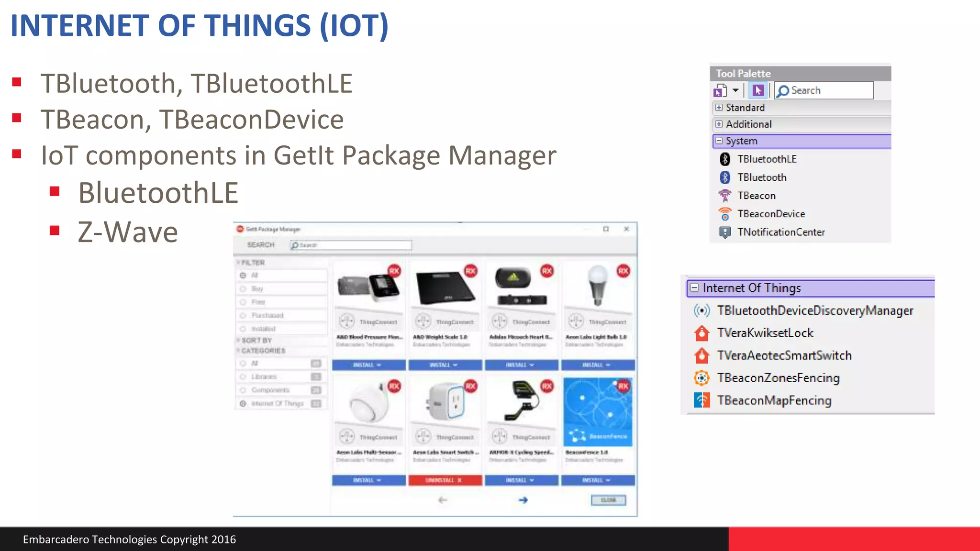The width and height of the screenshot is (980, 551).
Task: Click the TBeaconDevice component icon
Action: click(725, 214)
